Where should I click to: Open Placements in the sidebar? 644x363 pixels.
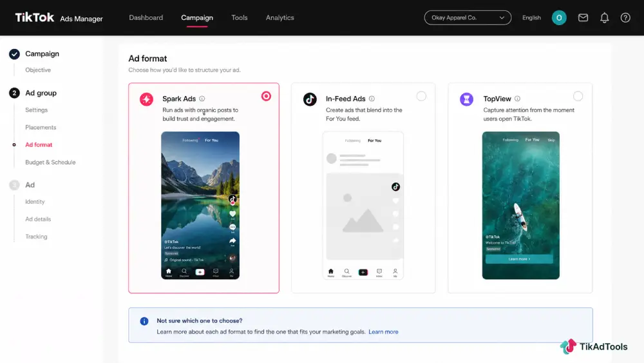41,128
